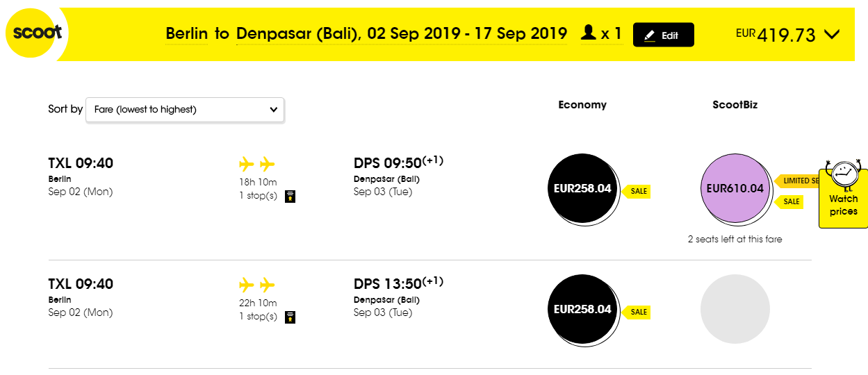Image resolution: width=868 pixels, height=375 pixels.
Task: Click the Economy column header
Action: pyautogui.click(x=582, y=105)
